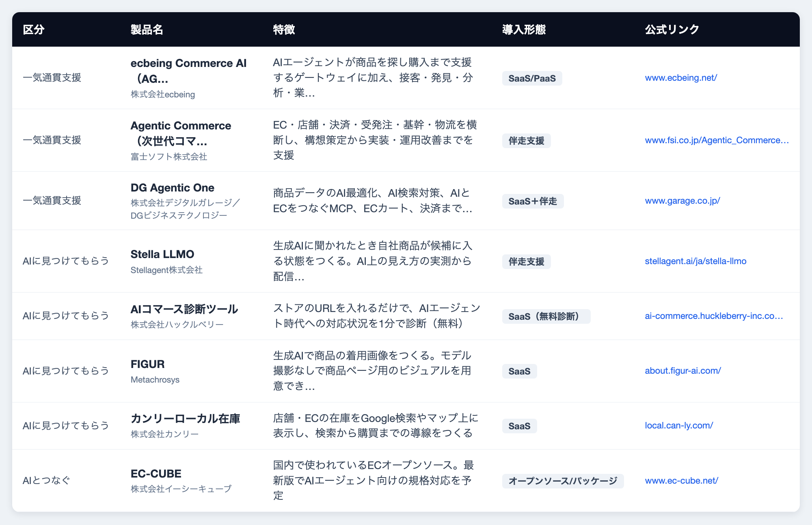Click the SaaS+伴走 badge
Image resolution: width=812 pixels, height=525 pixels.
click(x=533, y=201)
